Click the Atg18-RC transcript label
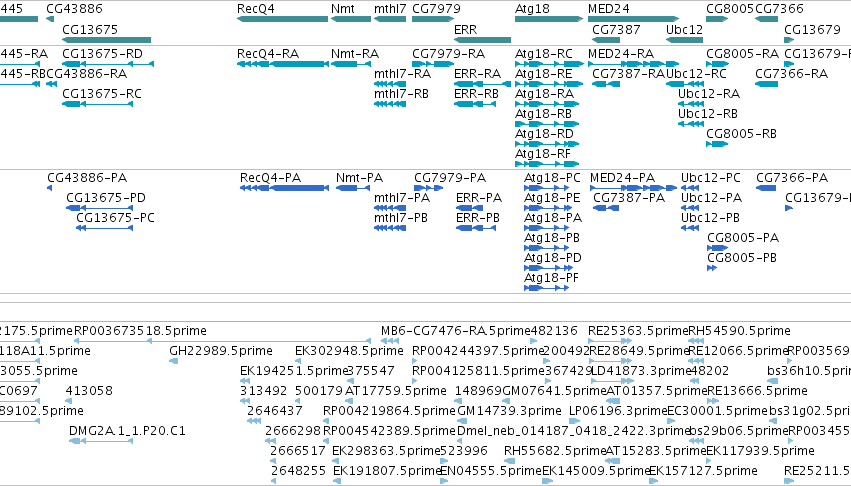 tap(543, 54)
